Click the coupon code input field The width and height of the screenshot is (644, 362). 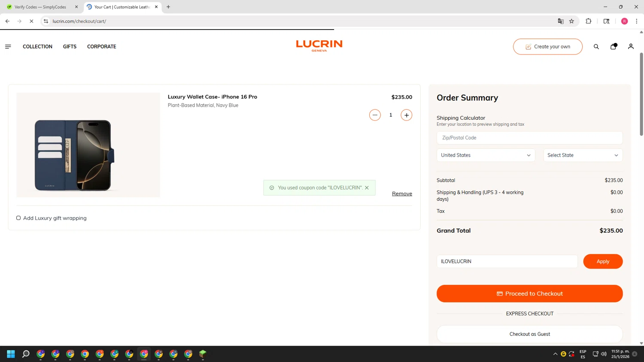coord(507,261)
